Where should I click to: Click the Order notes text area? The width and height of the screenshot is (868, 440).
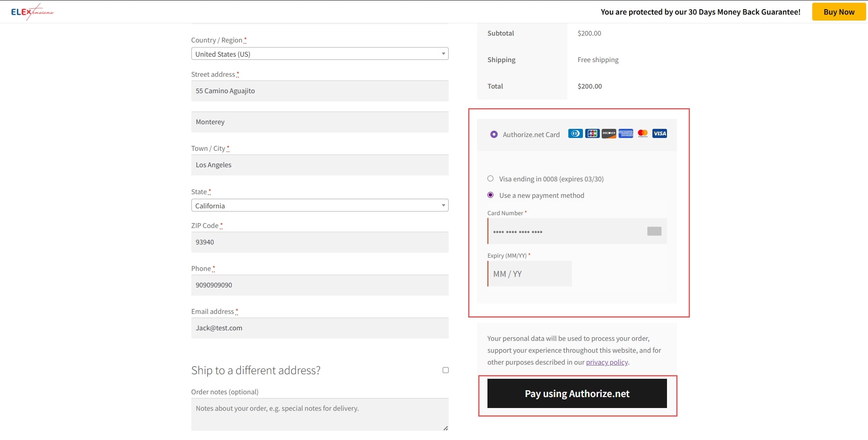click(x=320, y=414)
